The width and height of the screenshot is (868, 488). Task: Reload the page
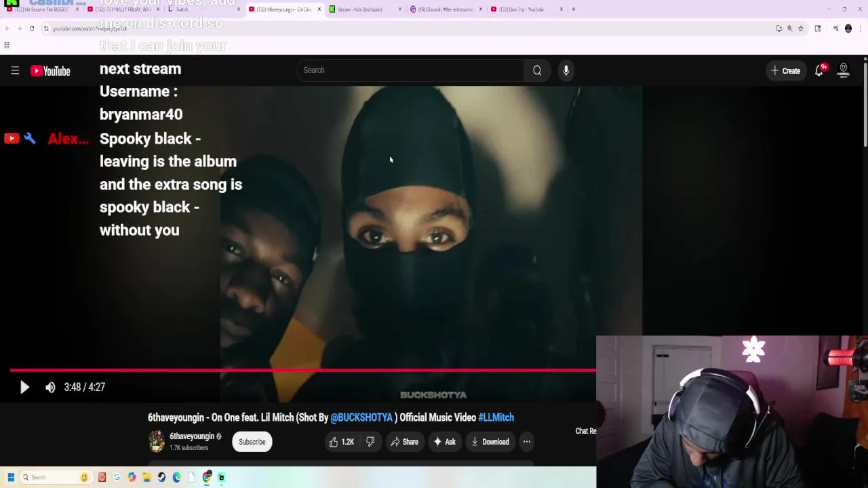pos(32,28)
